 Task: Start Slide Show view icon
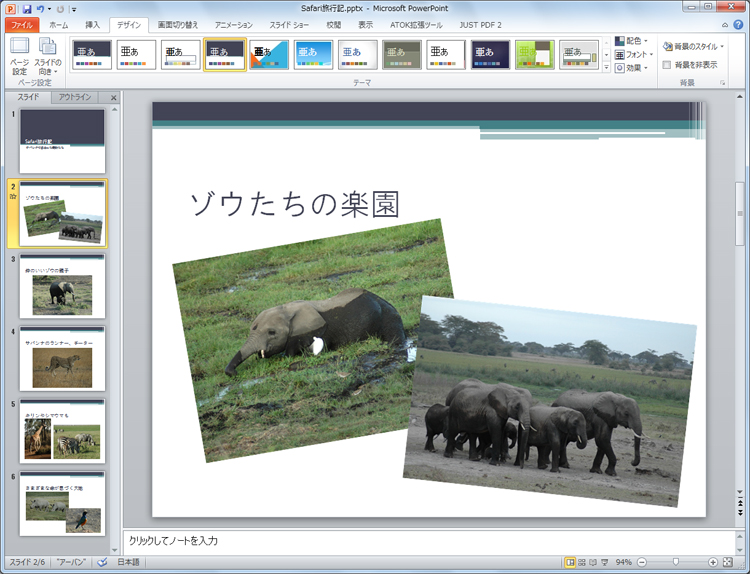tap(605, 562)
